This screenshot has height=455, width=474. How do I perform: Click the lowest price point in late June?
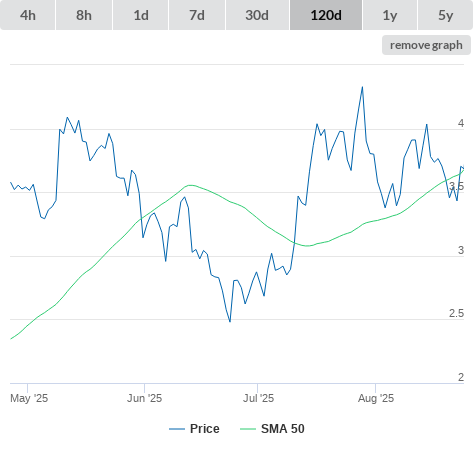tap(230, 321)
